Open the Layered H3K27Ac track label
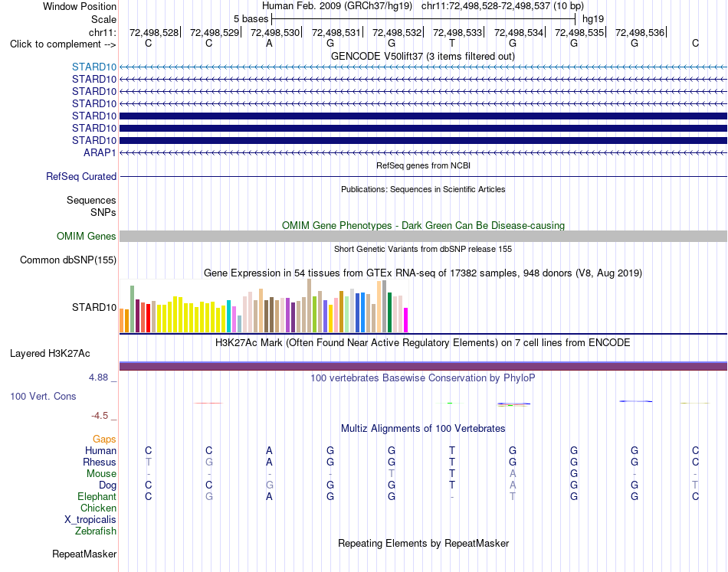This screenshot has height=572, width=728. click(x=50, y=354)
